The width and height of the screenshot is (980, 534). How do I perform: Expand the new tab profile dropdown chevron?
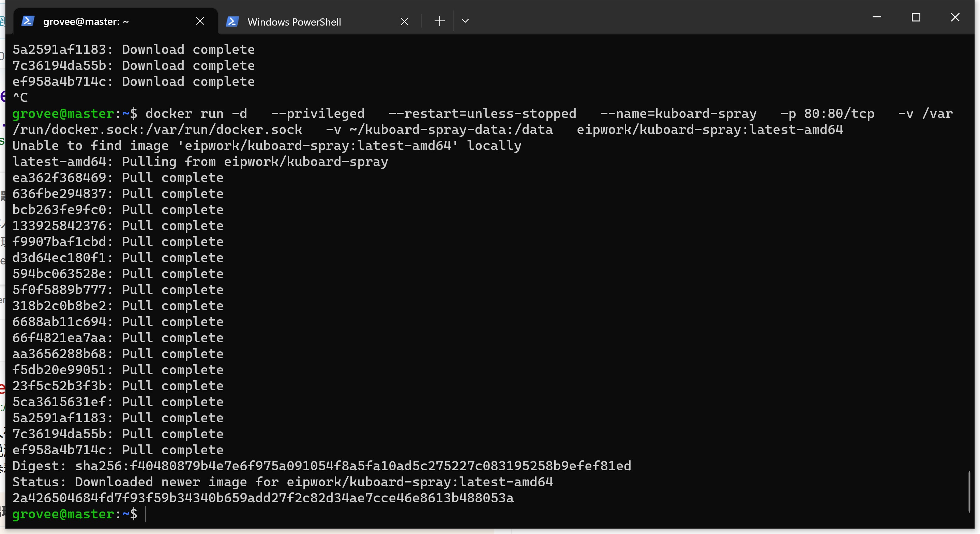pos(465,21)
